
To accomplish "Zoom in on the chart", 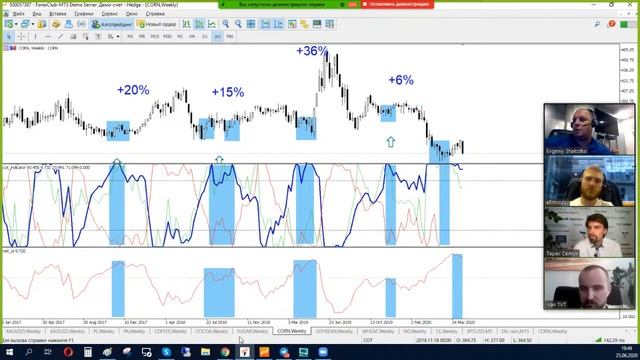I will pos(225,24).
